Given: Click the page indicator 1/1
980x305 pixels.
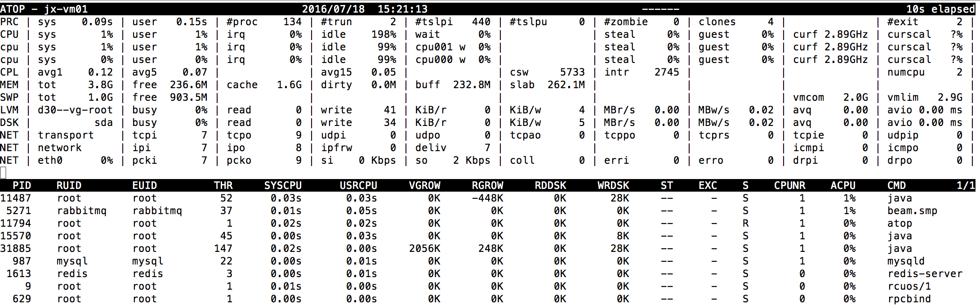Looking at the screenshot, I should click(x=966, y=185).
